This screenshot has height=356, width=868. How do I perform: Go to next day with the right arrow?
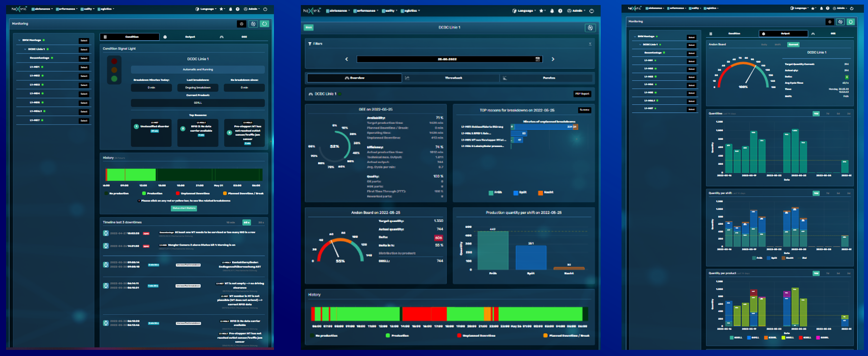(x=553, y=59)
